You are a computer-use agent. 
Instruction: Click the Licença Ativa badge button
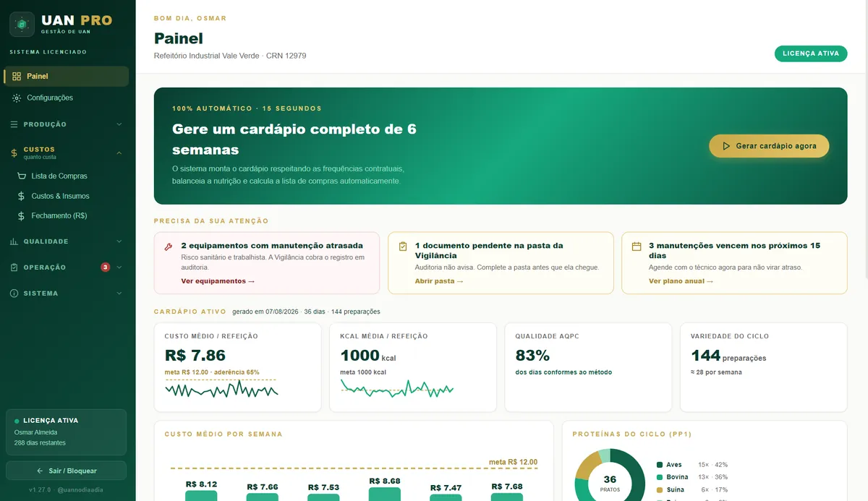811,53
